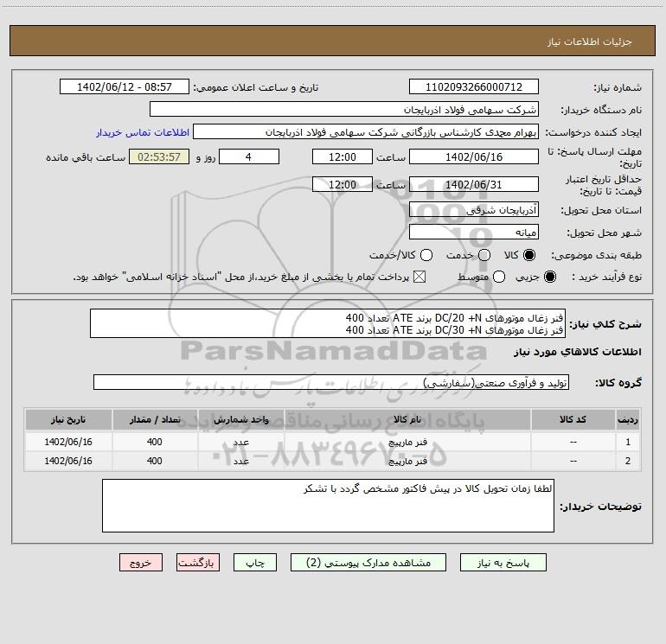This screenshot has height=644, width=666.
Task: Click the مشاهده مدارک پیوستی (2) button
Action: (x=368, y=563)
